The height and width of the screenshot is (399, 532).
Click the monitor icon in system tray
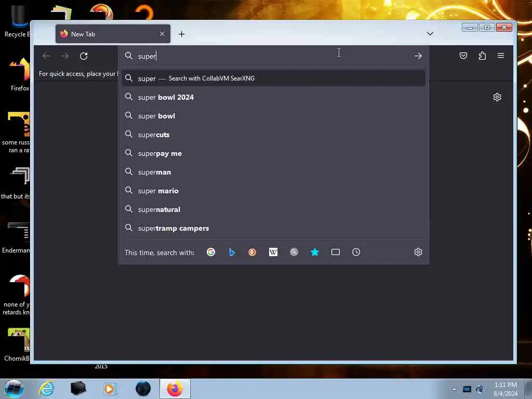(x=467, y=389)
